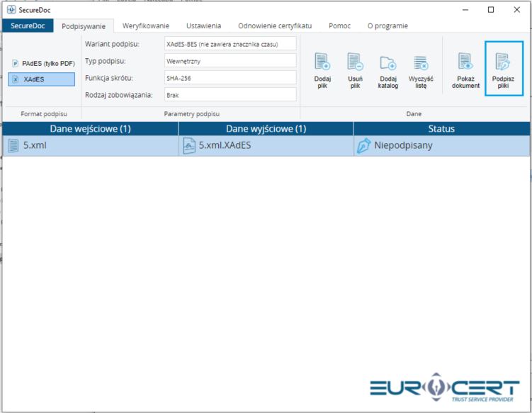Open the Wariant podpisu dropdown
Image resolution: width=532 pixels, height=413 pixels.
(230, 44)
